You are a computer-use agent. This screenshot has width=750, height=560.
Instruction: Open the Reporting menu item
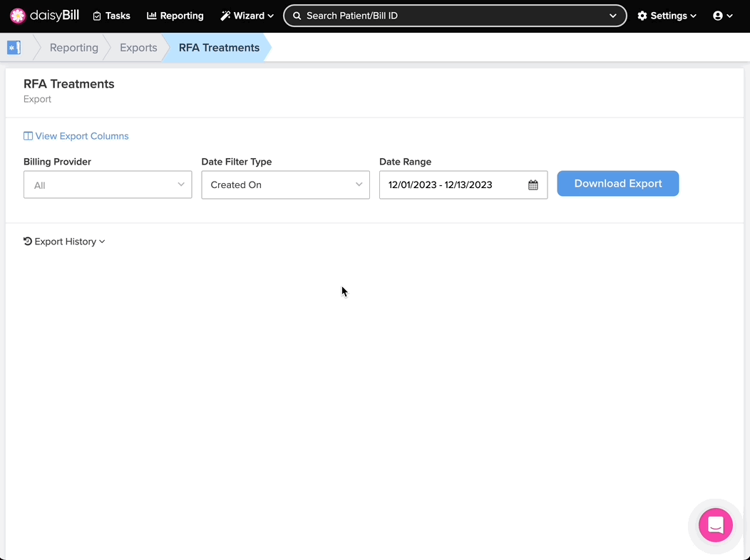pos(175,16)
